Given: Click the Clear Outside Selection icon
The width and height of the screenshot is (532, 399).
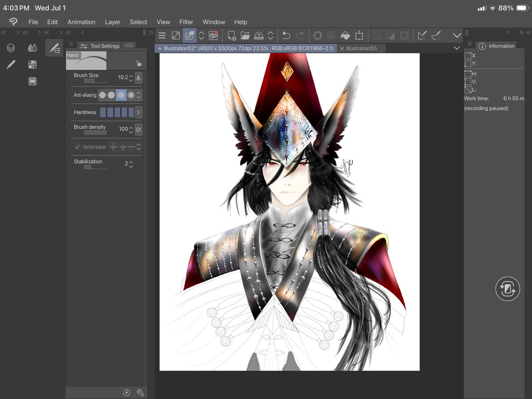Looking at the screenshot, I should click(331, 35).
